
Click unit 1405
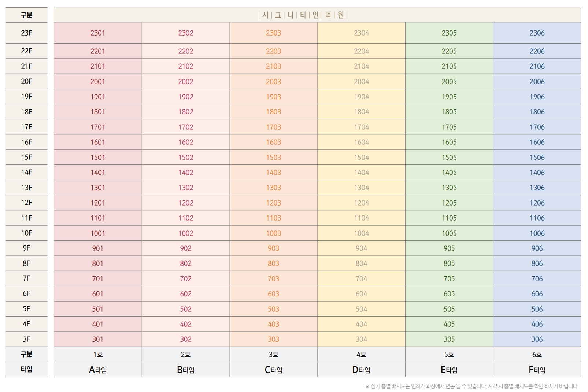pos(449,173)
